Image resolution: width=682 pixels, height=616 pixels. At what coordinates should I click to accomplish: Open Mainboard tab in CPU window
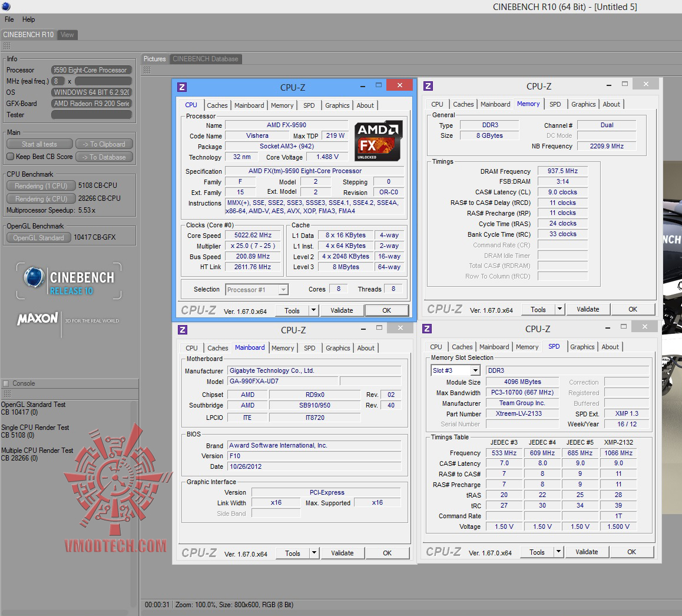249,105
